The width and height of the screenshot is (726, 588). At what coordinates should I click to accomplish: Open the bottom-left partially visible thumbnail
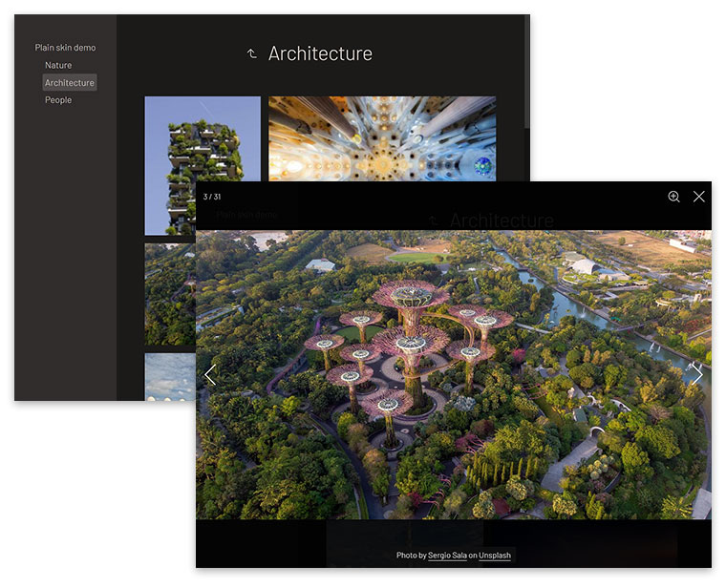click(169, 377)
